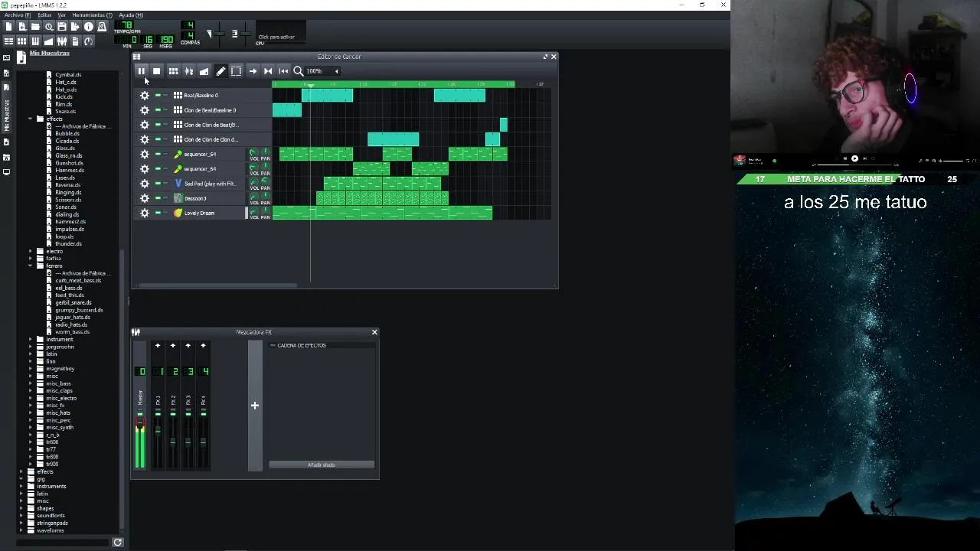Image resolution: width=980 pixels, height=551 pixels.
Task: Toggle loop points button
Action: [268, 71]
